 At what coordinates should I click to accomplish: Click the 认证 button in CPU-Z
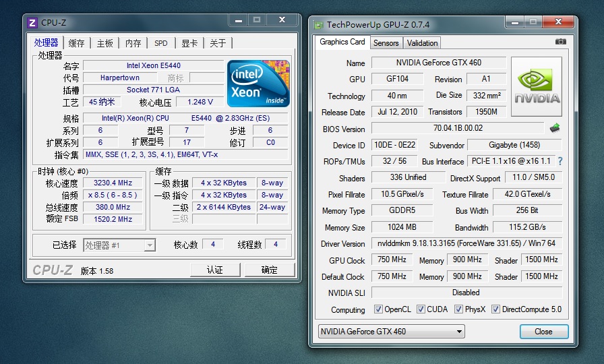coord(214,270)
